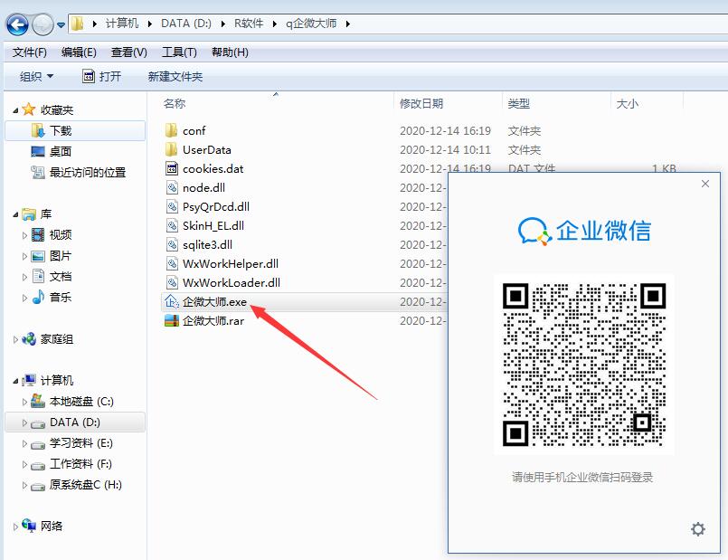Click the 网络 icon in sidebar
This screenshot has height=560, width=728.
[29, 527]
